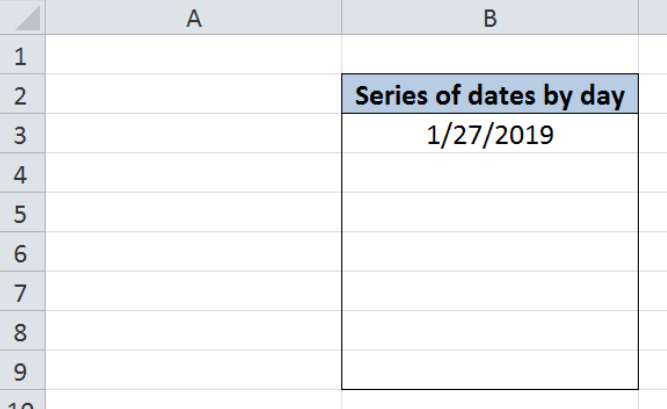
Task: Click the 'Series of dates by day' header cell
Action: [490, 94]
